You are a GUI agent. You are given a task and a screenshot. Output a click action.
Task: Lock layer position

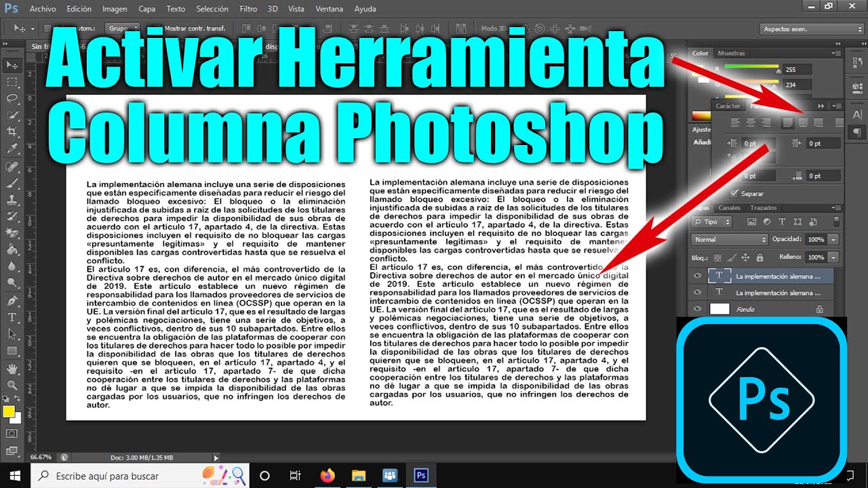click(745, 258)
